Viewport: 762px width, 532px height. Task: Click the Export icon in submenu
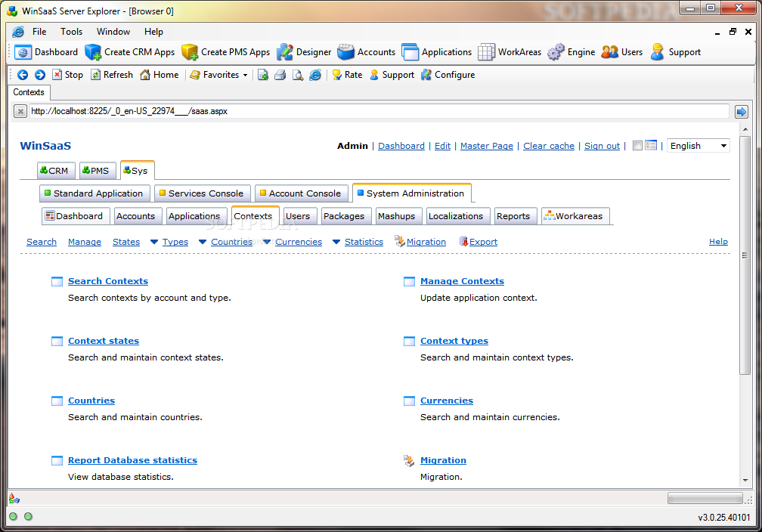463,242
